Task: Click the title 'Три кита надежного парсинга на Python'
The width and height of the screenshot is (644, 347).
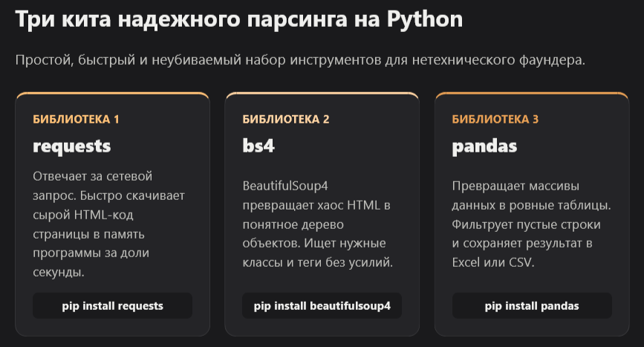Action: (x=239, y=20)
